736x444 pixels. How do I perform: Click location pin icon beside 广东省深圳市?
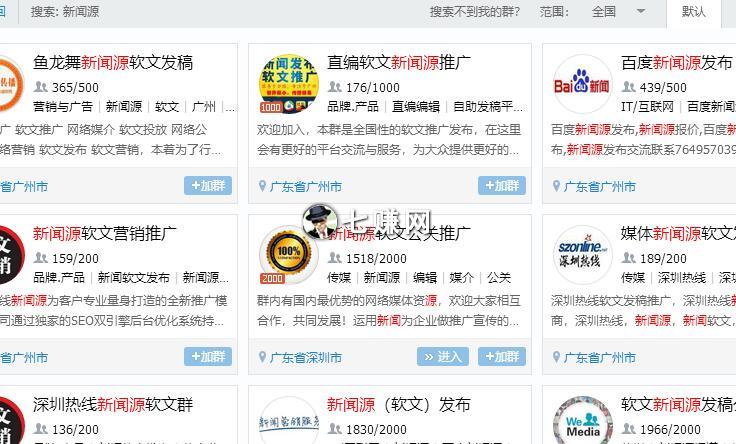pos(262,357)
